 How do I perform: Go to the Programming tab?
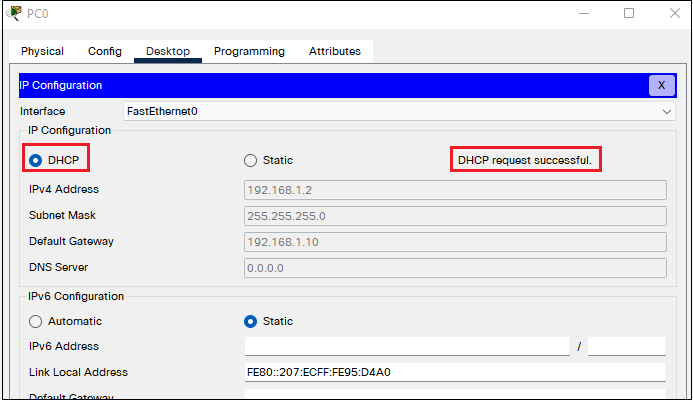click(249, 51)
